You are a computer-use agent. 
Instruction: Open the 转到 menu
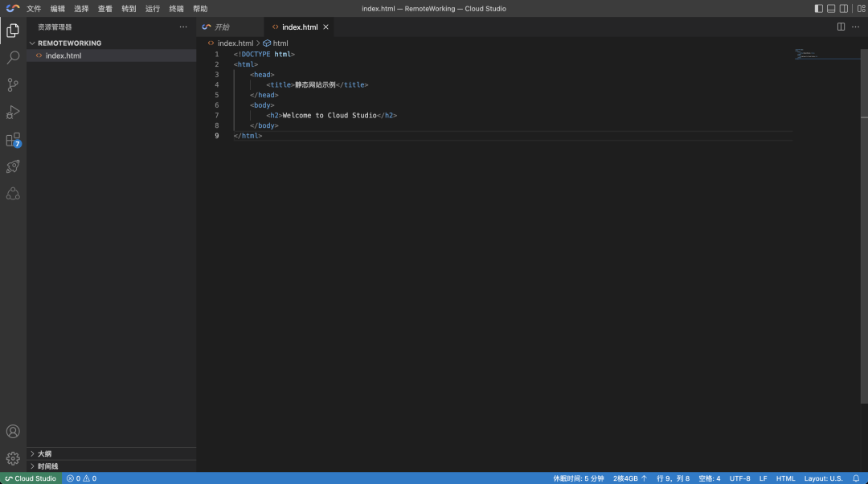[129, 9]
